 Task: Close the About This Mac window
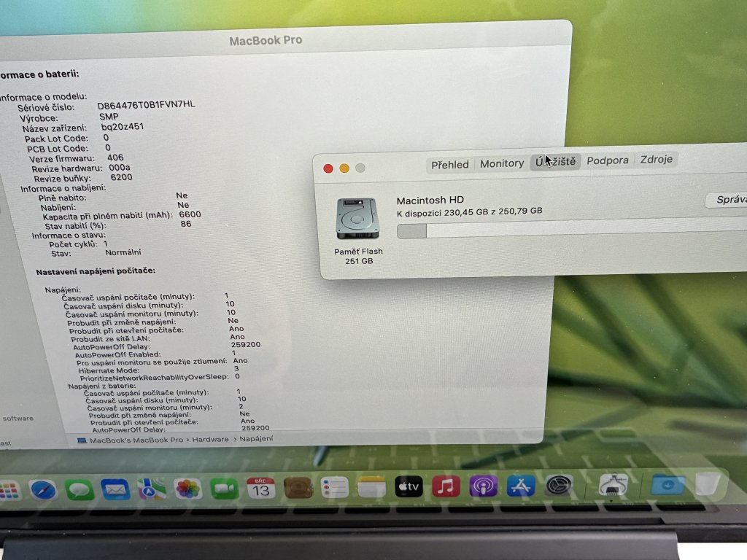328,168
